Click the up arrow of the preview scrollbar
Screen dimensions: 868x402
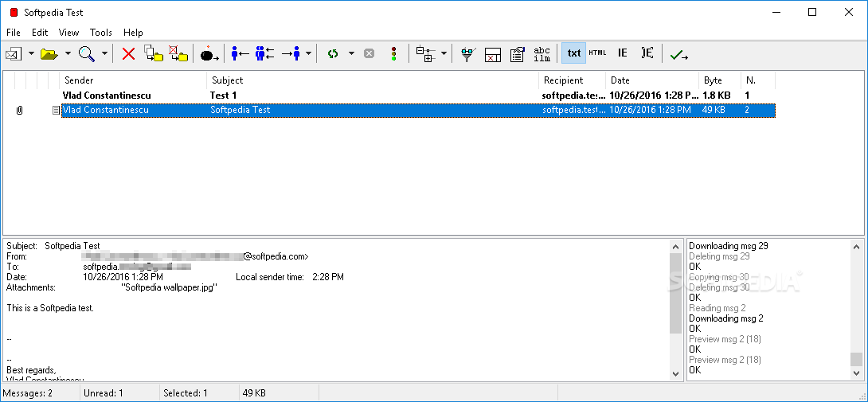676,247
